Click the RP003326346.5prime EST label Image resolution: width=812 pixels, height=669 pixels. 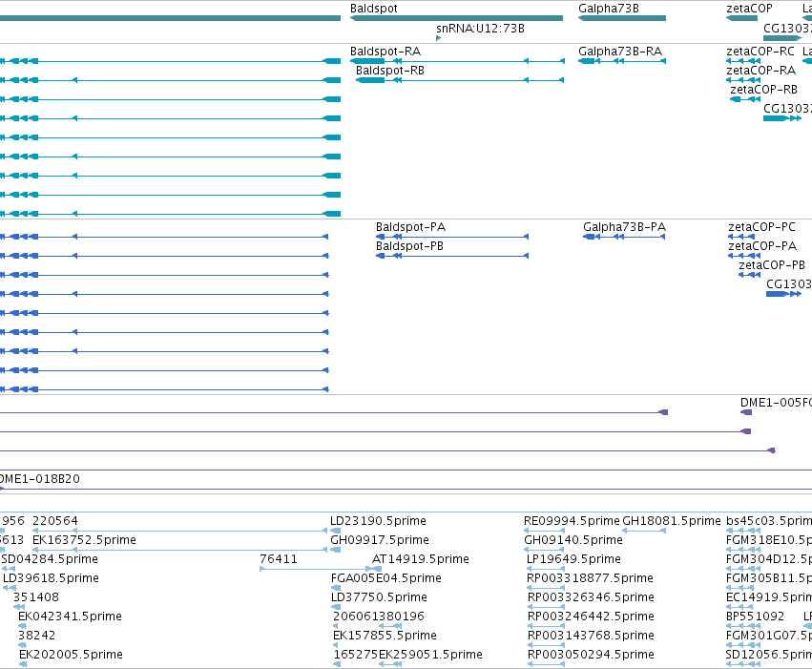click(x=591, y=597)
